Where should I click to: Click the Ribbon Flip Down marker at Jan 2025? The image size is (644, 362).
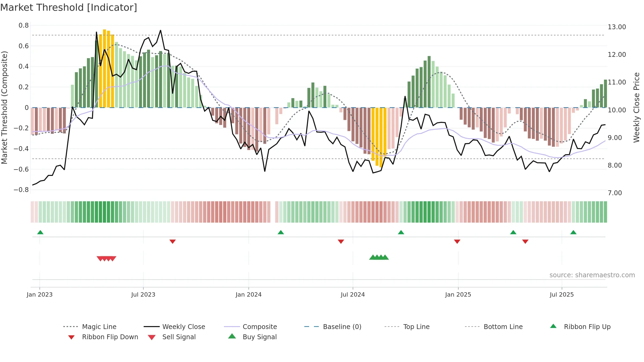(x=457, y=242)
